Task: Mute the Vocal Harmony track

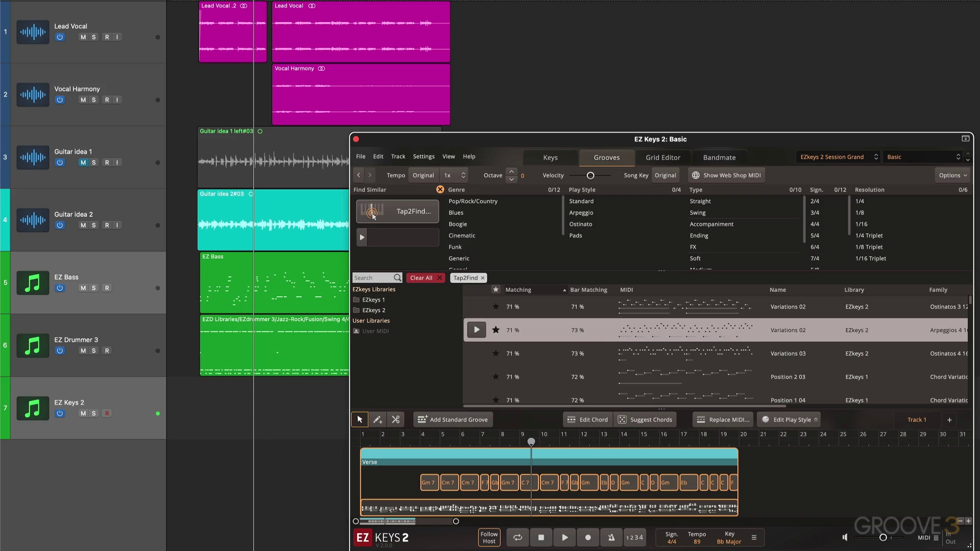Action: pyautogui.click(x=83, y=100)
